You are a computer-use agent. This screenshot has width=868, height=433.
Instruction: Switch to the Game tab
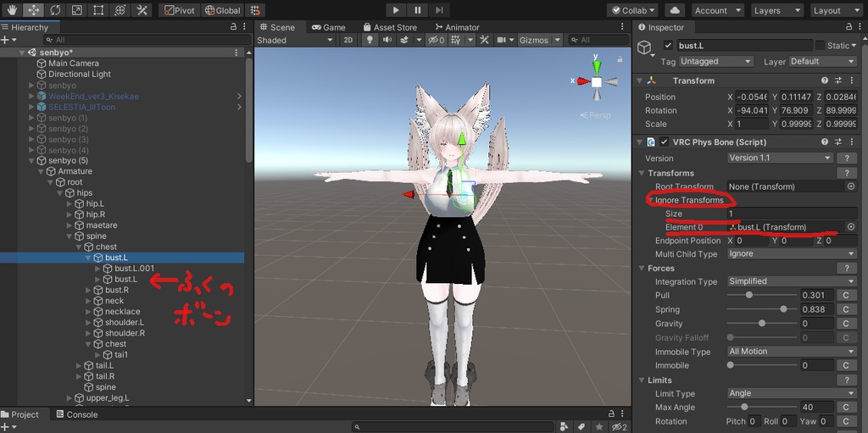tap(329, 27)
